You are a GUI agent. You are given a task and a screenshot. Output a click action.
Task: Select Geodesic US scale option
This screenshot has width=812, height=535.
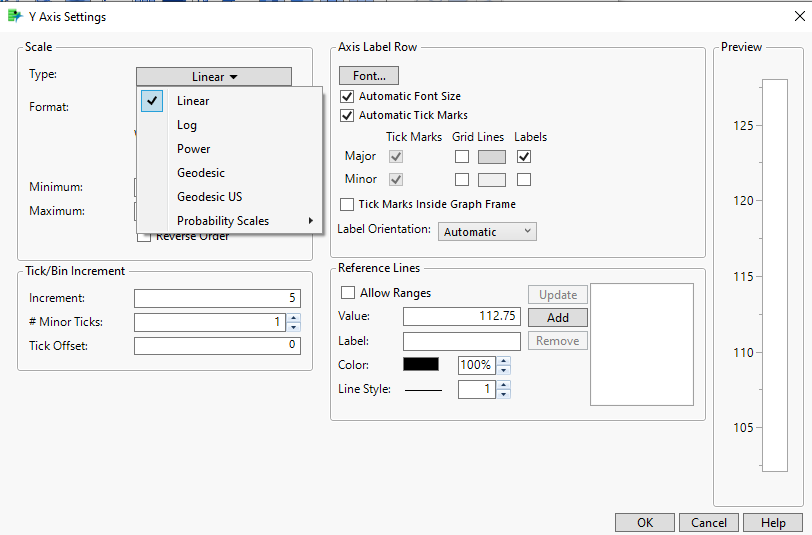(230, 197)
